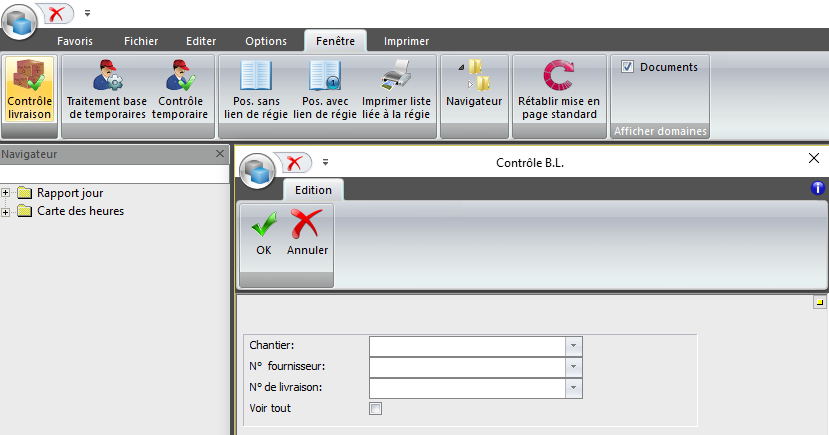Select the Carte des heures tree item
The width and height of the screenshot is (829, 435).
click(80, 211)
